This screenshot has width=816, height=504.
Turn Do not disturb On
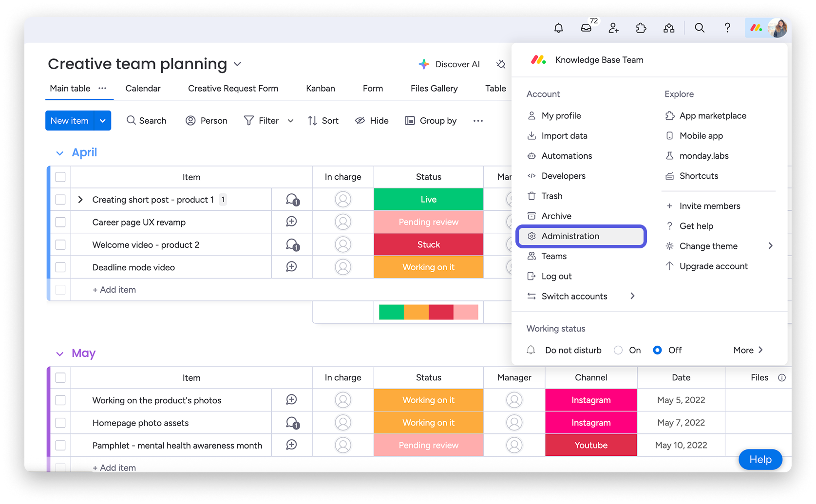(618, 350)
